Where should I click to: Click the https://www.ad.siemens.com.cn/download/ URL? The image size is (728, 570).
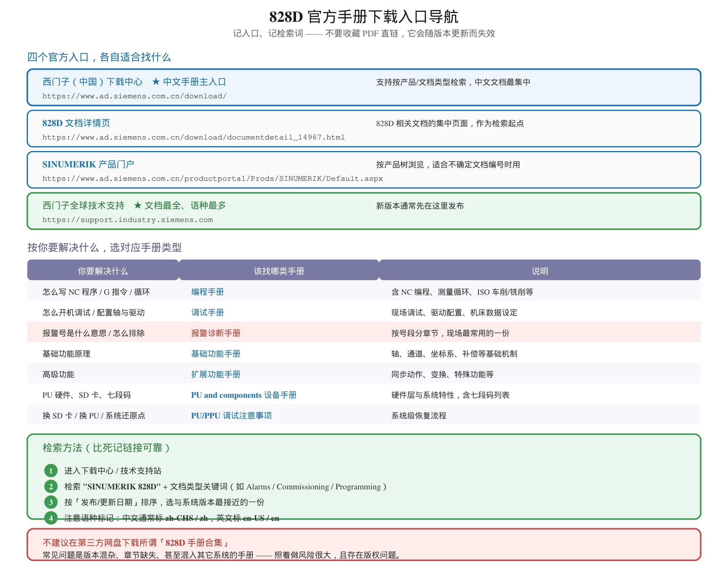[134, 96]
